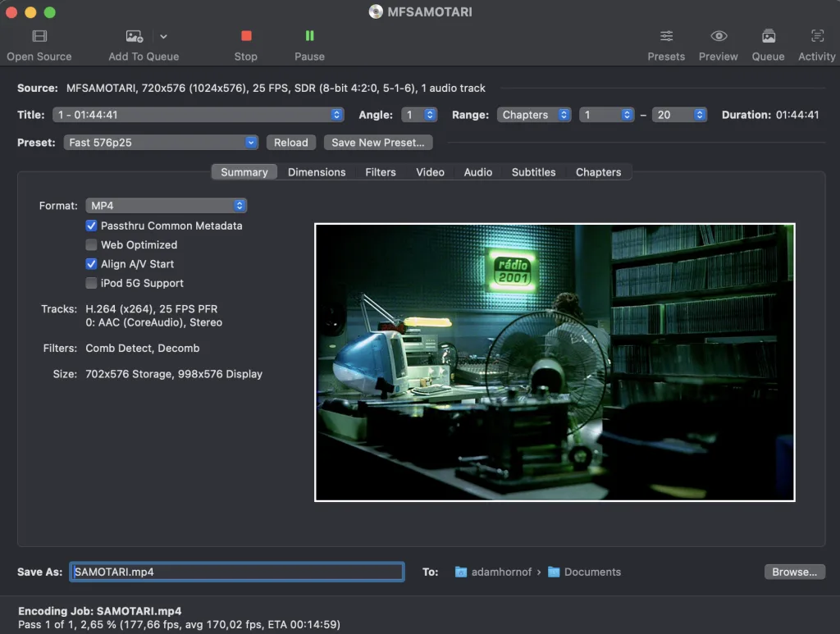Viewport: 840px width, 634px height.
Task: Click the Open Source film icon
Action: (39, 36)
